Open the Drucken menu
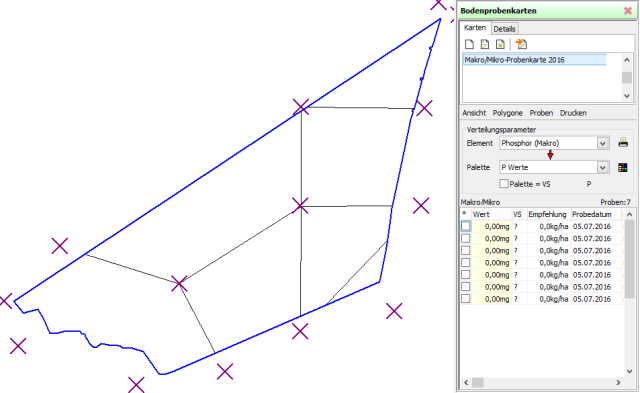 pos(573,113)
